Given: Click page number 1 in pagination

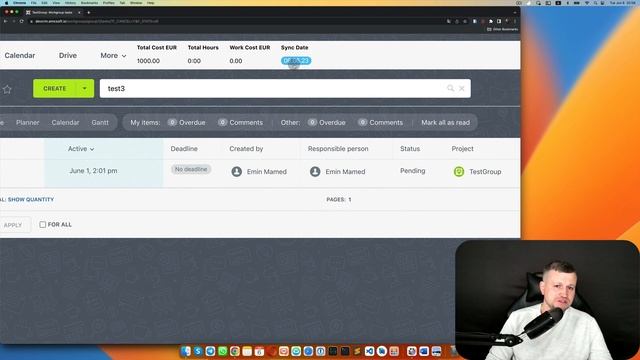Looking at the screenshot, I should pyautogui.click(x=350, y=200).
